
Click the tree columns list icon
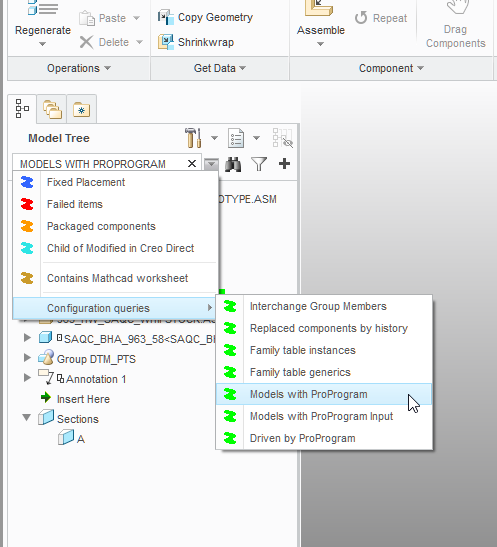tap(236, 138)
